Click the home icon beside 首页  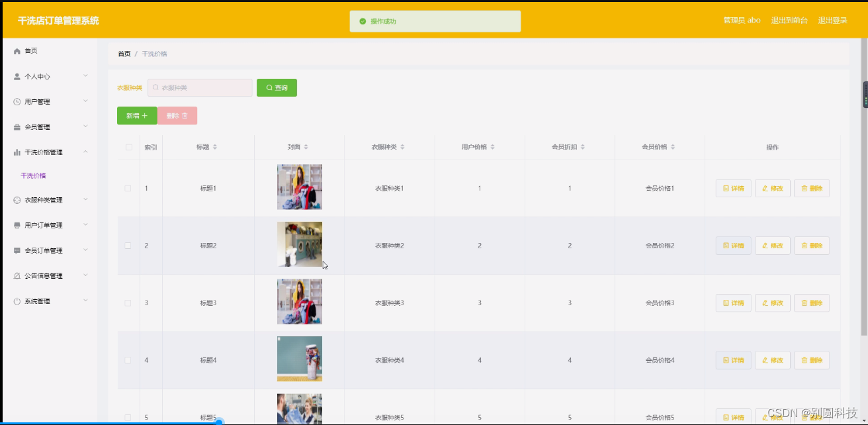[18, 50]
